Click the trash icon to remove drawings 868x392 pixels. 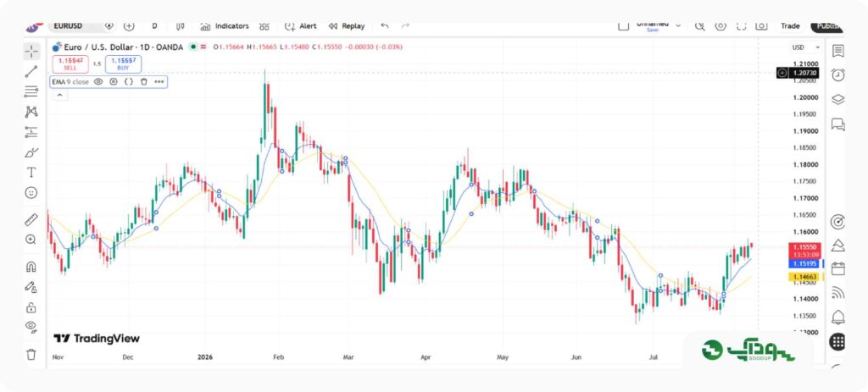pos(31,355)
